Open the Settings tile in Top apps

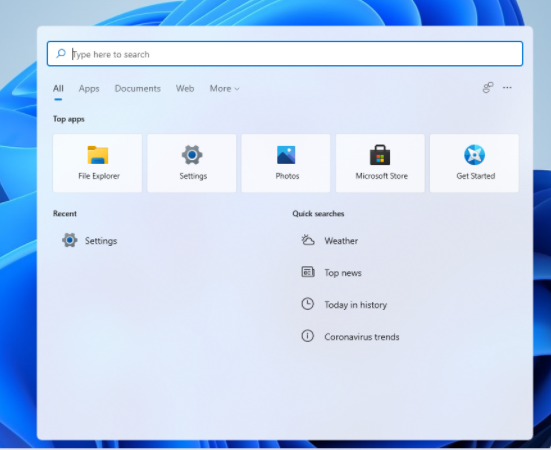pos(192,163)
